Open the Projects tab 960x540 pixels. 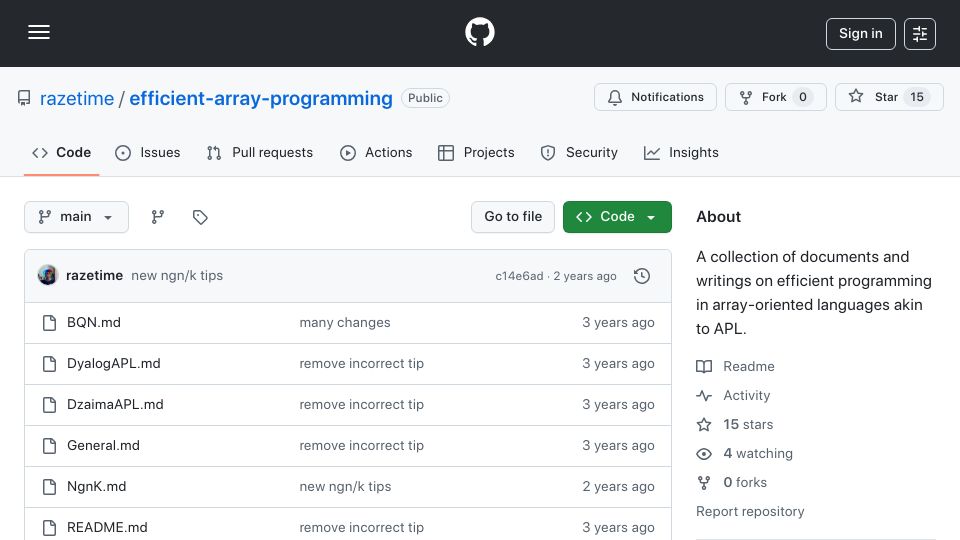click(x=476, y=152)
